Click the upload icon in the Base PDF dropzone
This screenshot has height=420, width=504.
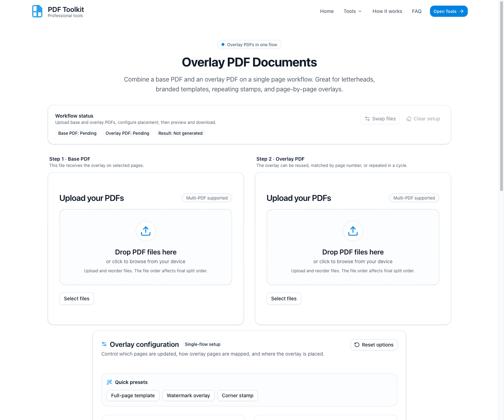click(x=146, y=231)
